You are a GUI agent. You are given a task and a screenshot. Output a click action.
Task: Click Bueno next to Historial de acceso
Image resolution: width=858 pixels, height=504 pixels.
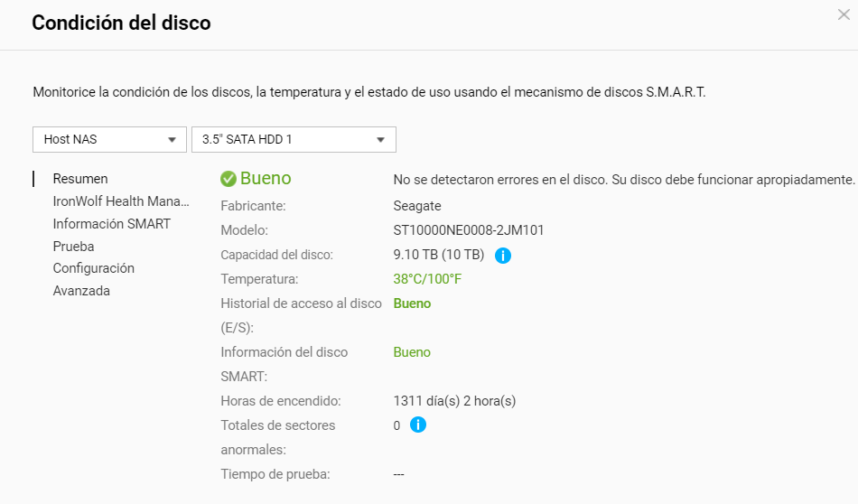tap(412, 303)
